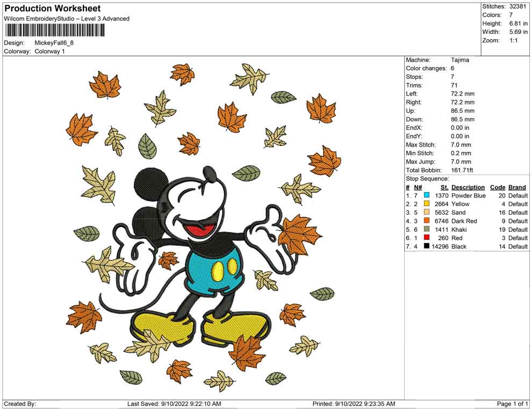Screen dimensions: 532x409
Task: Click the 'St.' column header
Action: coord(444,187)
